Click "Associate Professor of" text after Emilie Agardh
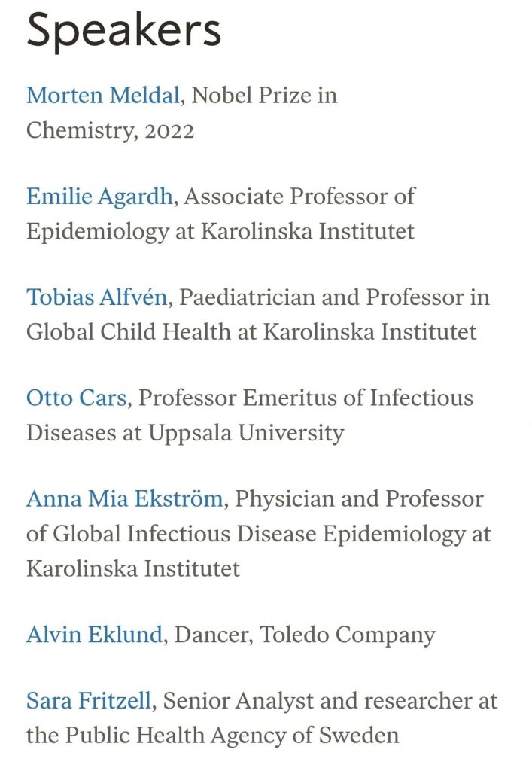Viewport: 532px width, 771px height. point(299,197)
